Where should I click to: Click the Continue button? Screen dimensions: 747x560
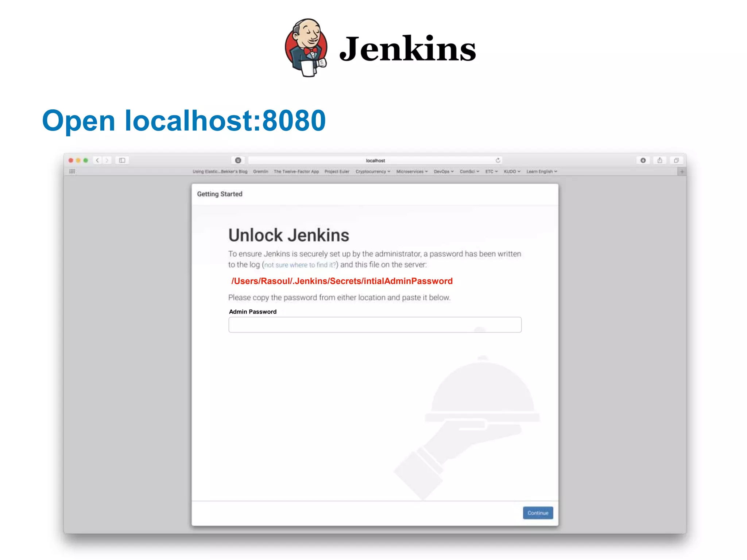click(538, 513)
